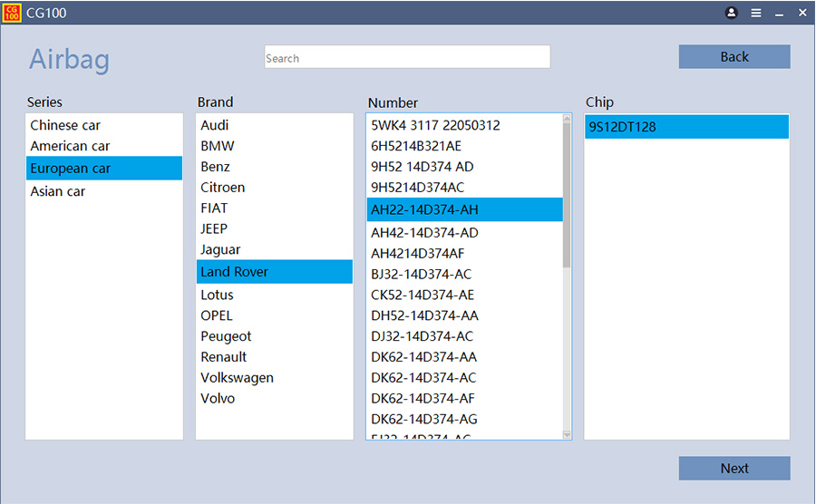Open the user account icon
The width and height of the screenshot is (816, 504).
tap(732, 13)
